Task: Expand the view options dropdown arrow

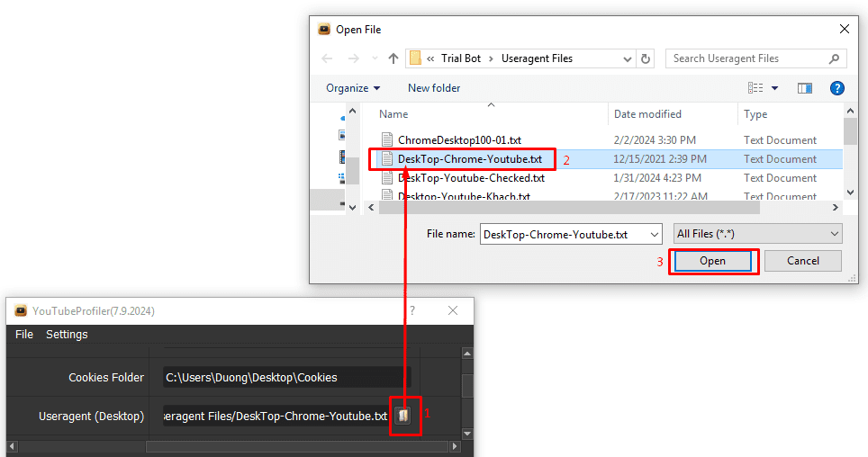Action: 775,88
